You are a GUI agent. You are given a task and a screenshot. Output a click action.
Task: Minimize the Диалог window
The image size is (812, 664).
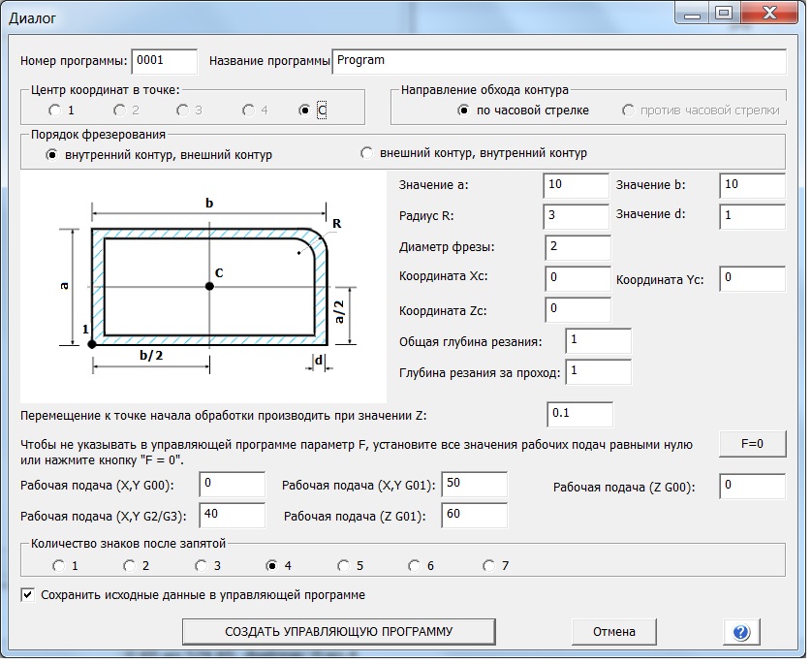click(692, 14)
